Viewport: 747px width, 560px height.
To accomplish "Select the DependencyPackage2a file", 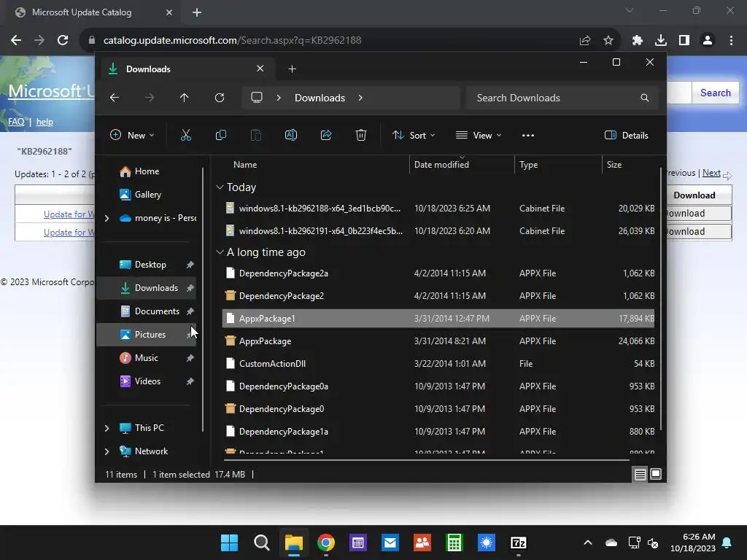I will 438,273.
